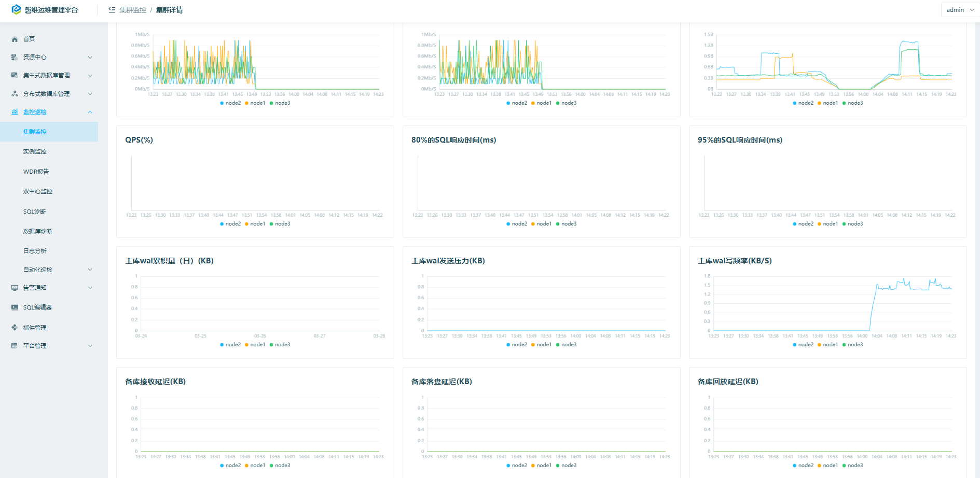Toggle node2 legend in the QPS(%) chart
The image size is (980, 478).
230,224
